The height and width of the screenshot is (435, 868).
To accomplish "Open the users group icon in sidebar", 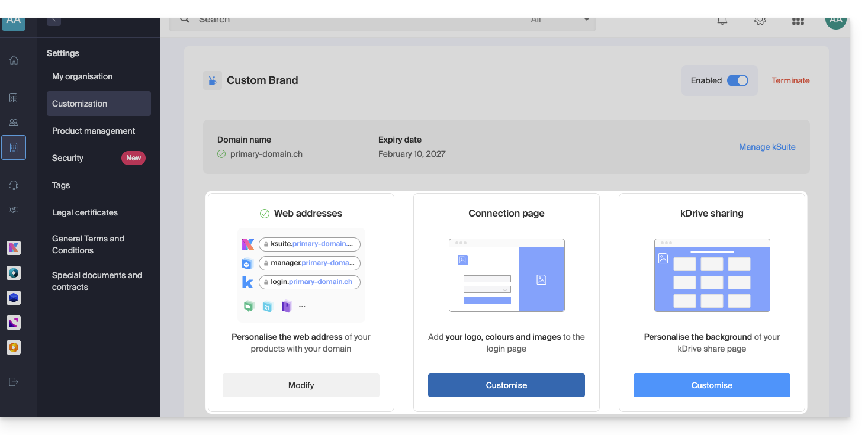I will coord(14,123).
